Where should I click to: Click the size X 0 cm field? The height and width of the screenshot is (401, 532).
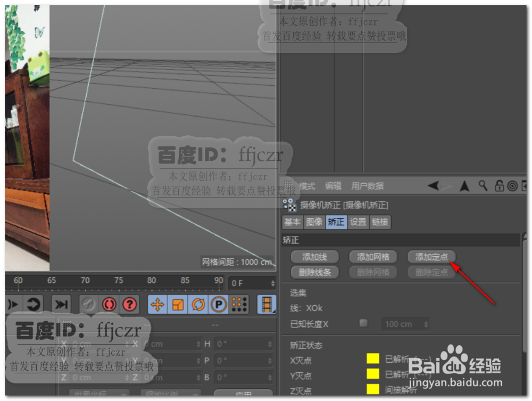171,344
